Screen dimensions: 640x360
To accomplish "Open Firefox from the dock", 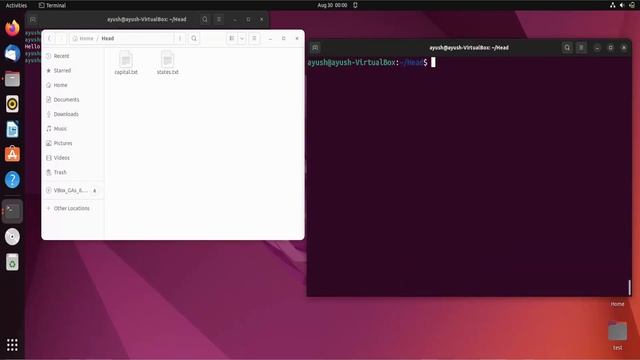I will [12, 28].
